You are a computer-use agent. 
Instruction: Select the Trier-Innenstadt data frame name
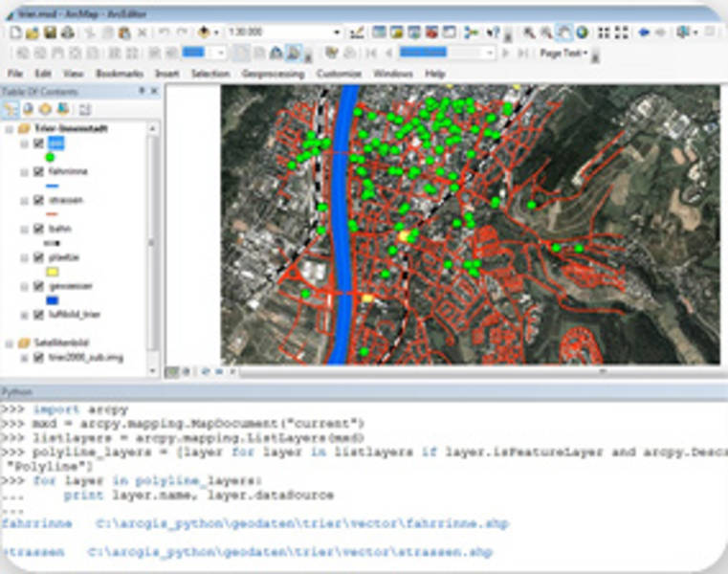point(71,128)
